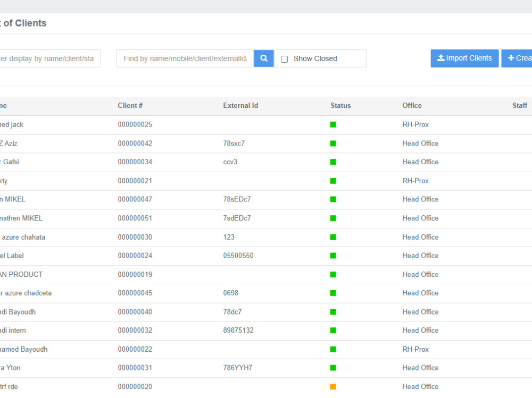Click external id ccv3
The width and height of the screenshot is (532, 398).
(x=230, y=162)
